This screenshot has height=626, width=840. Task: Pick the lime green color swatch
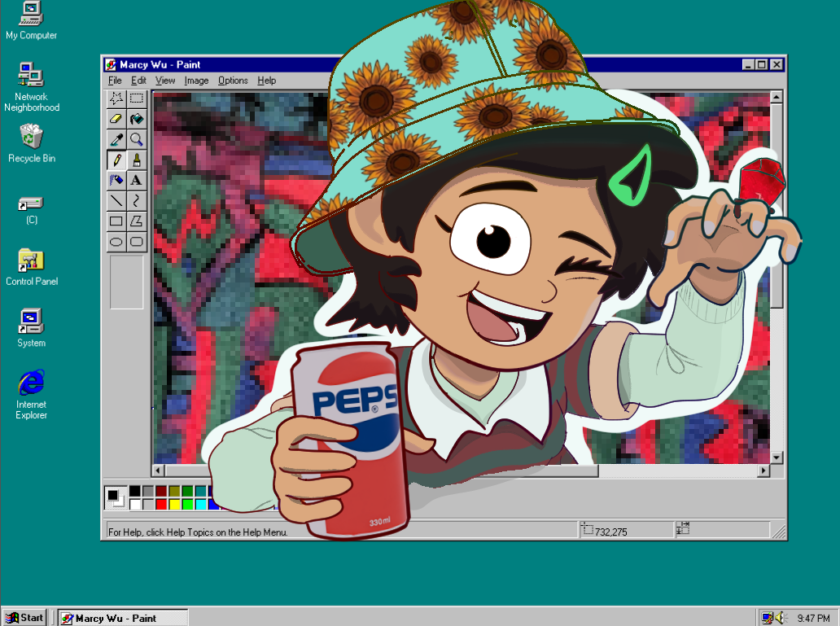(187, 505)
